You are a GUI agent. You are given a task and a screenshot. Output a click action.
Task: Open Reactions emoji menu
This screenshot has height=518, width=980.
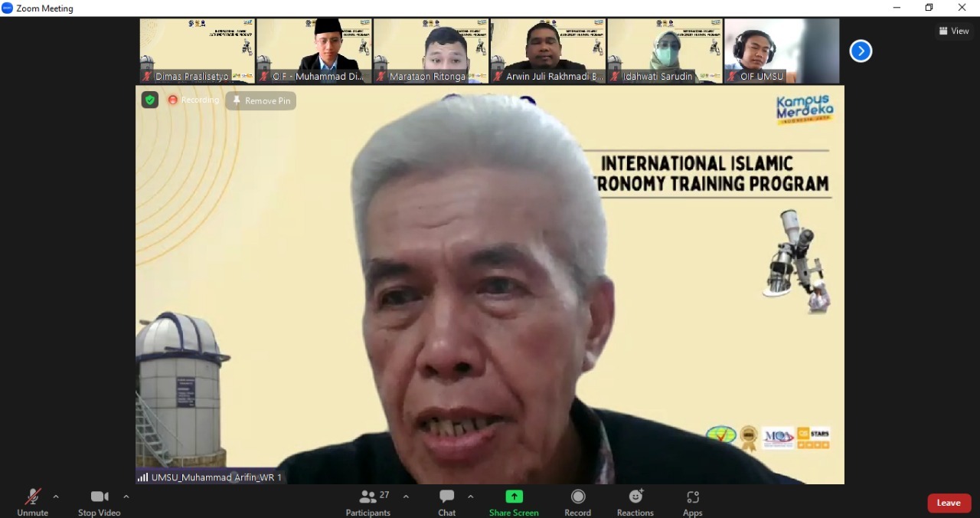(x=635, y=502)
